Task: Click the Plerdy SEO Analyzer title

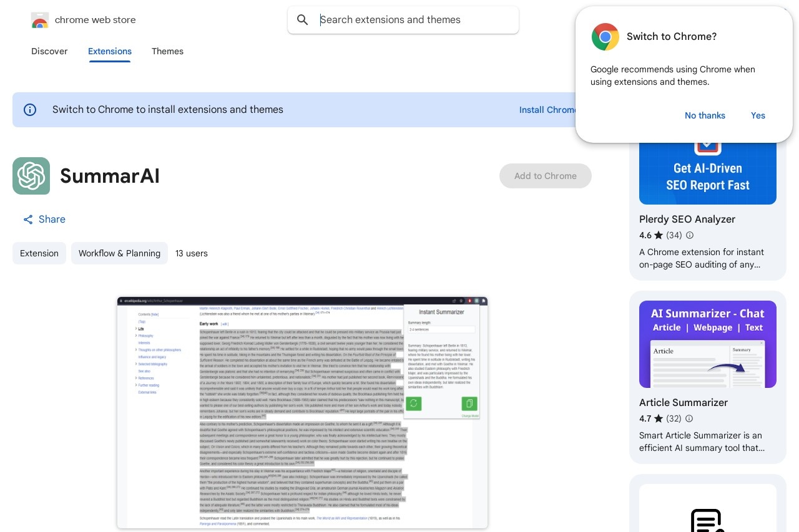Action: (x=687, y=219)
